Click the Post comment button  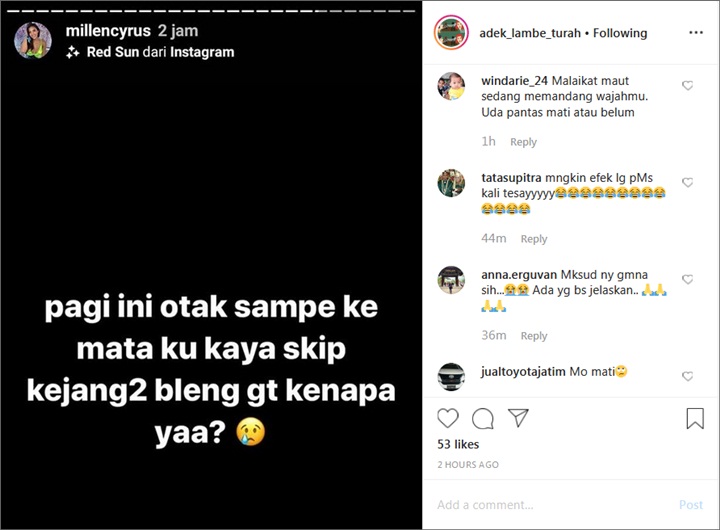(x=691, y=505)
